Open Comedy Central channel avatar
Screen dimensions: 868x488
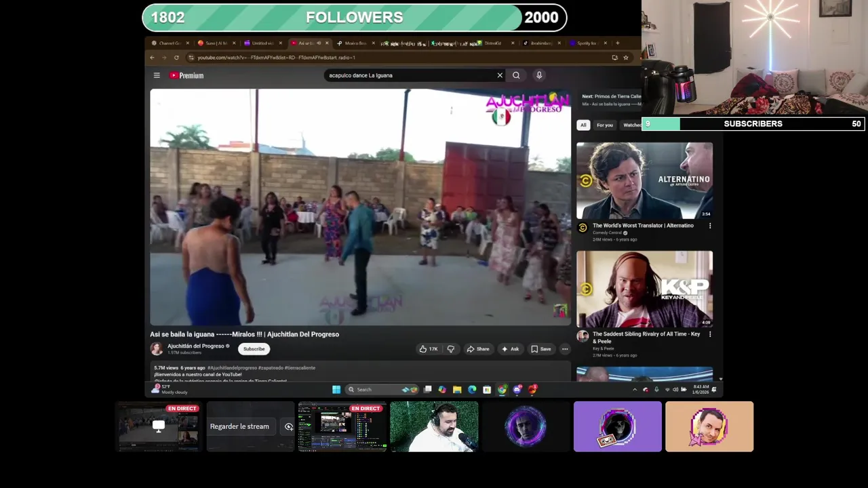click(x=583, y=228)
